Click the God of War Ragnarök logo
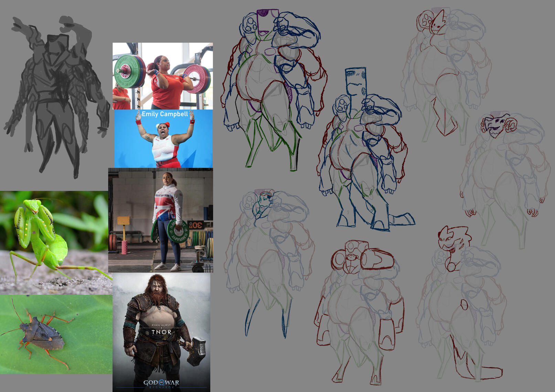This screenshot has height=392, width=555. pyautogui.click(x=161, y=383)
